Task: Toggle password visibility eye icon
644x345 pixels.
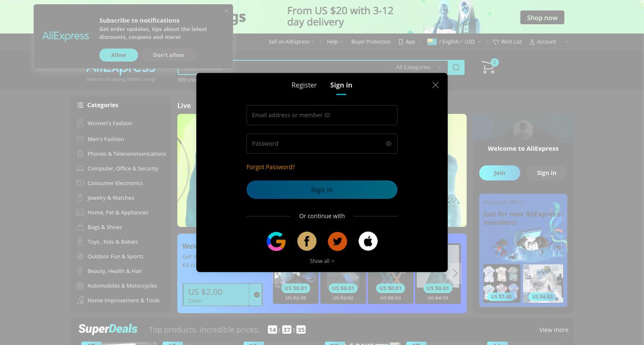Action: [x=389, y=144]
